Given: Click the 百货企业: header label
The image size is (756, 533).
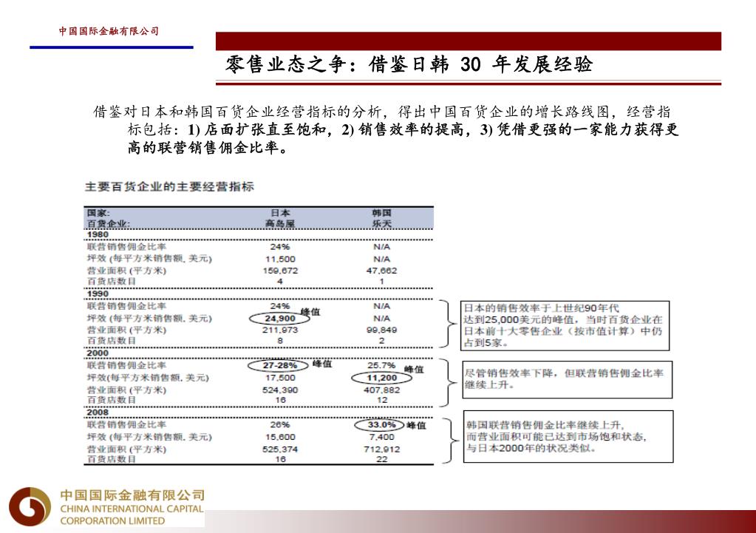Looking at the screenshot, I should click(108, 224).
